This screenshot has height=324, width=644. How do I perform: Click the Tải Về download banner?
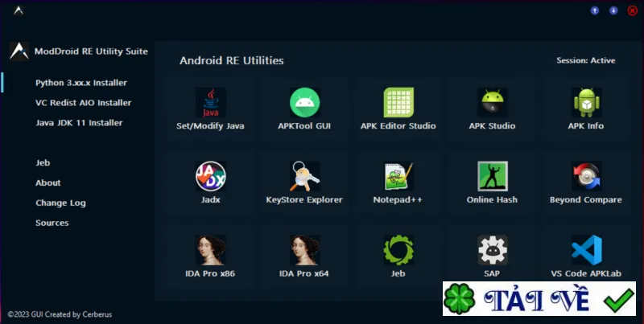click(539, 298)
